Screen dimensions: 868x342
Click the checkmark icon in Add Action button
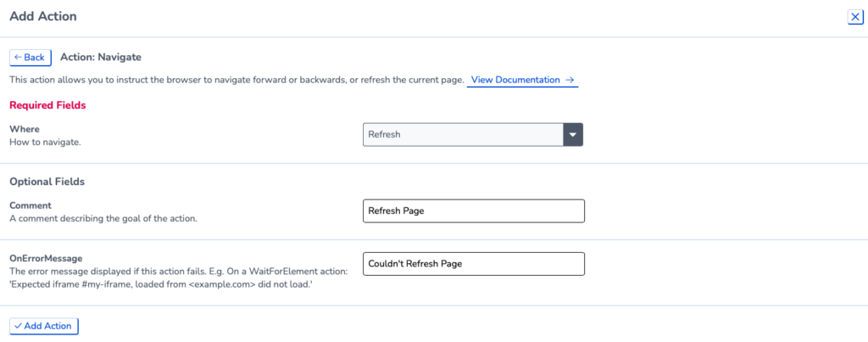[19, 326]
